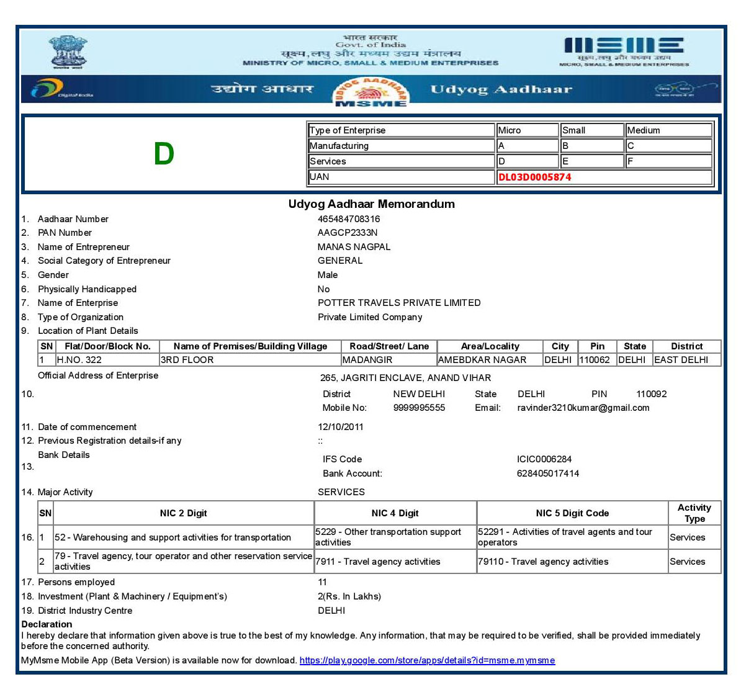Select entrepreneur name MANAS NAGPAL
Screen dimensions: 741x700
point(354,247)
